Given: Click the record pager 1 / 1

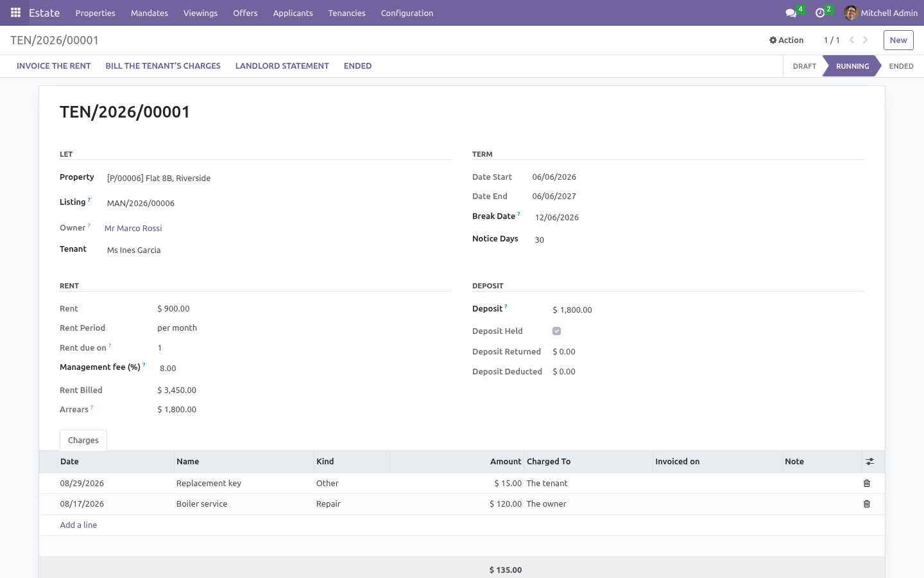Looking at the screenshot, I should tap(832, 40).
